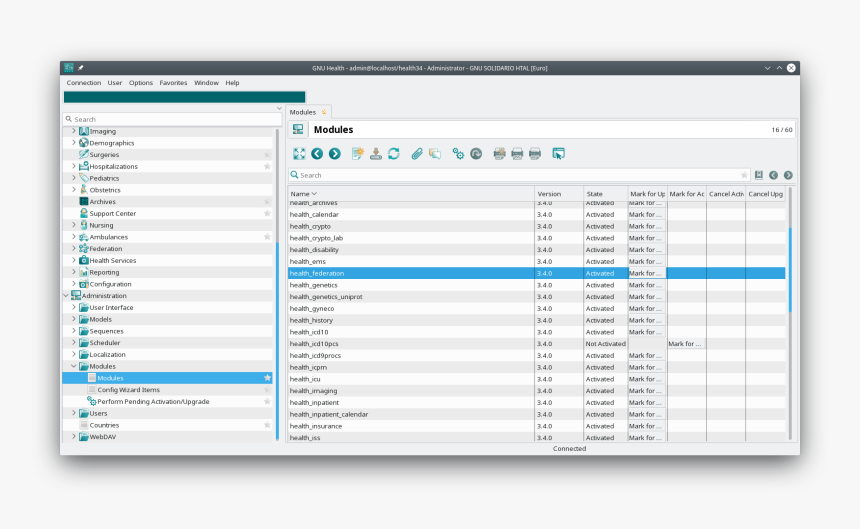Open the Connection menu
Image resolution: width=860 pixels, height=529 pixels.
[x=84, y=83]
